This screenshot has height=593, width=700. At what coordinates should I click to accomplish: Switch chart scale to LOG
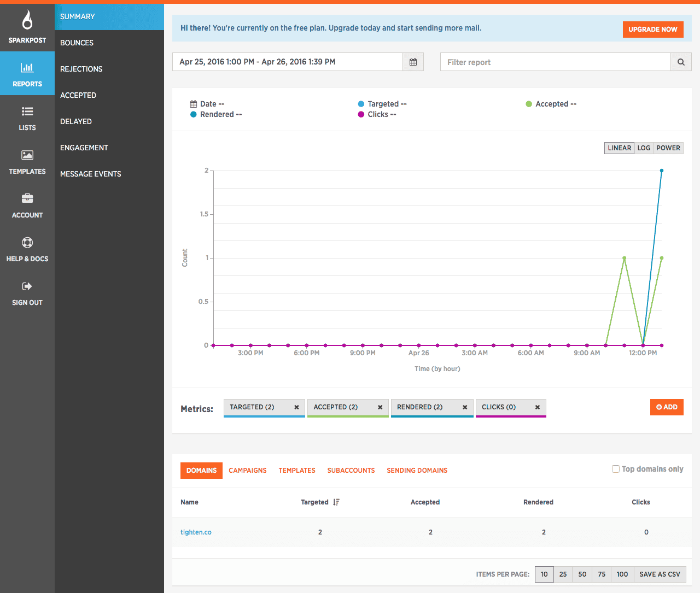644,148
